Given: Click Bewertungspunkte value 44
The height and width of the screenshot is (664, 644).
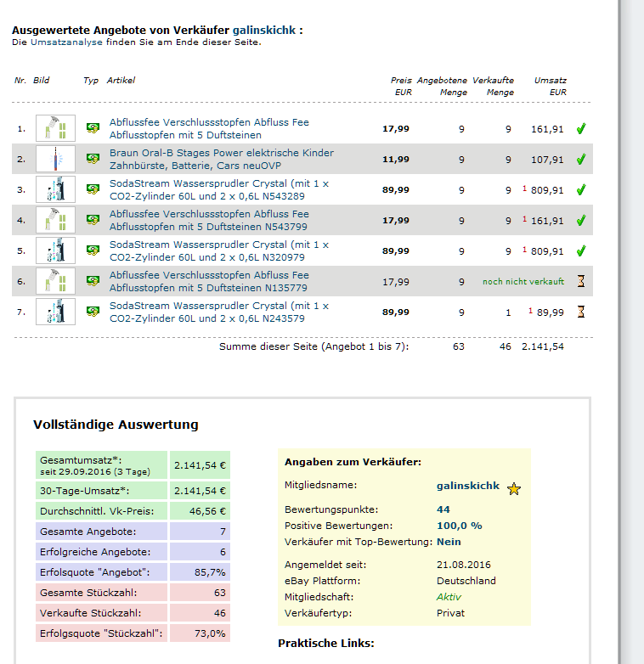Looking at the screenshot, I should [443, 509].
